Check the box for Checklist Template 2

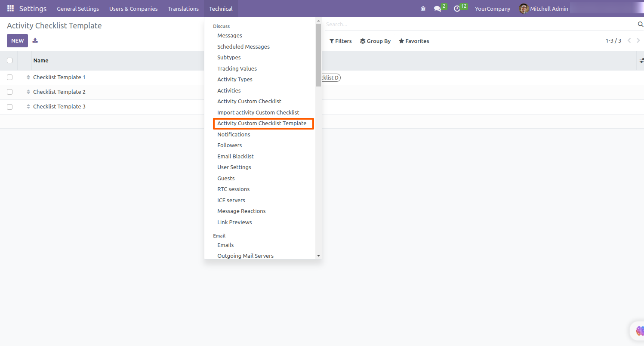pyautogui.click(x=9, y=92)
